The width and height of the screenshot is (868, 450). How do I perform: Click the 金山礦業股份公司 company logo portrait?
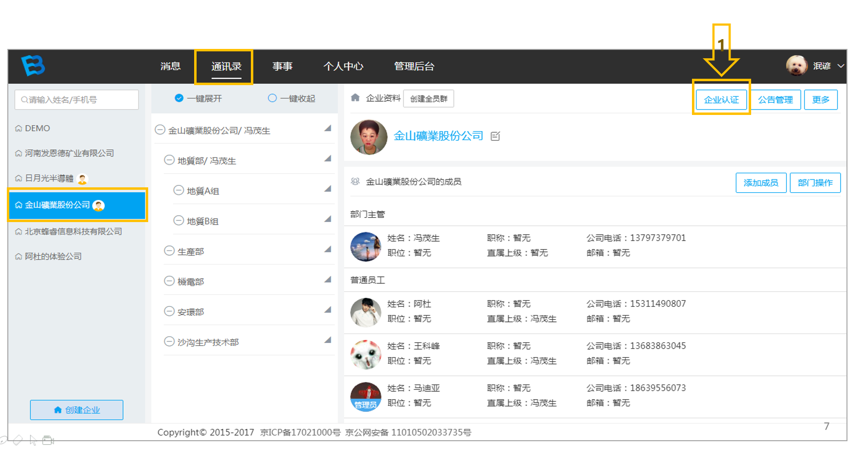point(369,137)
